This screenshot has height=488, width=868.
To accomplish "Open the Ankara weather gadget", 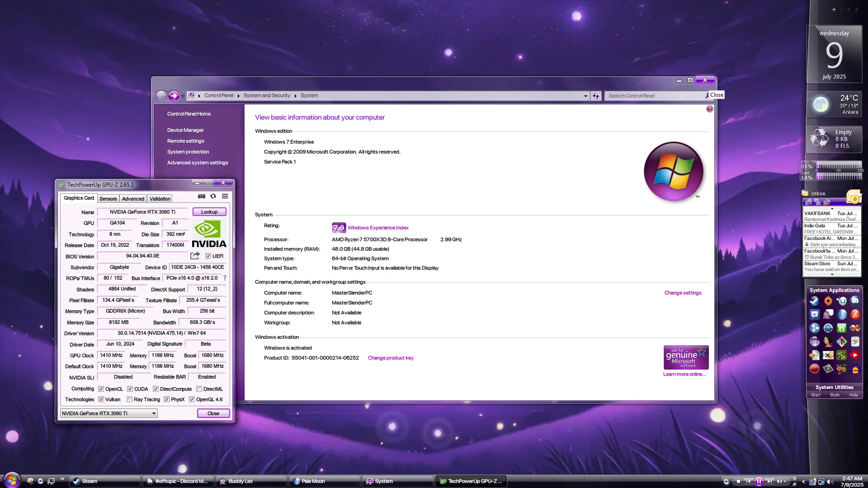I will pos(834,104).
